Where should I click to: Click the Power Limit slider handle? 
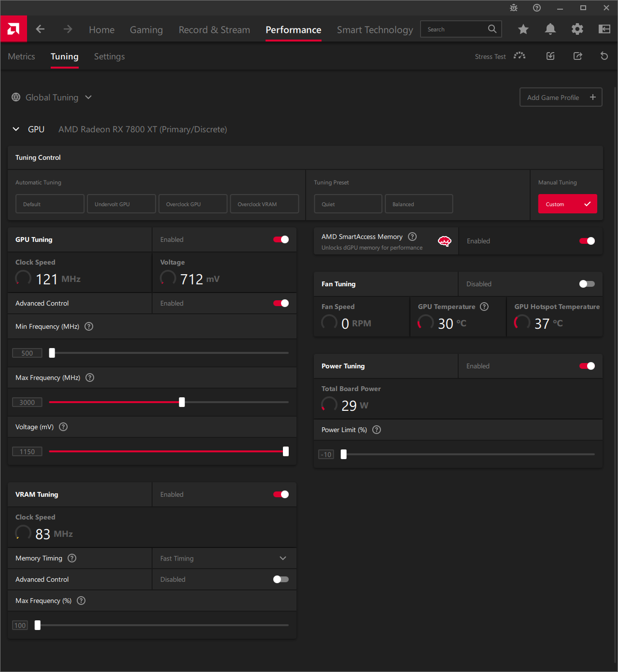pos(344,454)
